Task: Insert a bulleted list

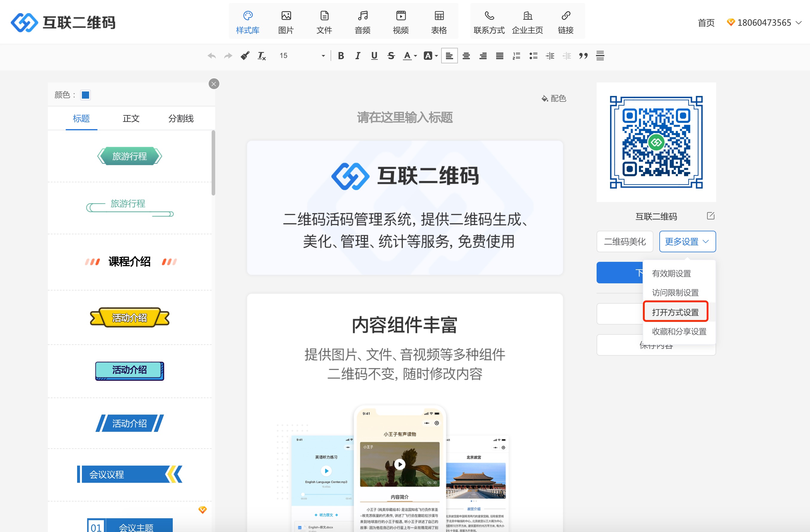Action: [533, 56]
